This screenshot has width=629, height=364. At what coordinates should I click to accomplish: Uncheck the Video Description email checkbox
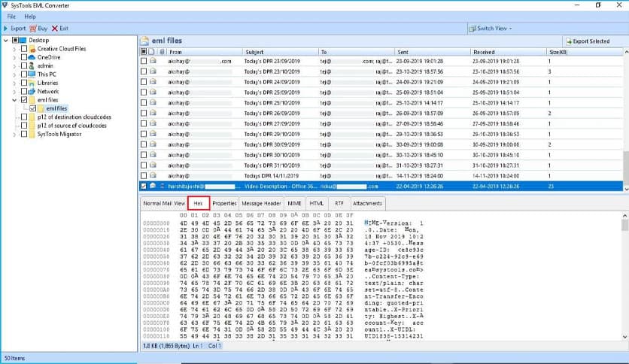(144, 186)
